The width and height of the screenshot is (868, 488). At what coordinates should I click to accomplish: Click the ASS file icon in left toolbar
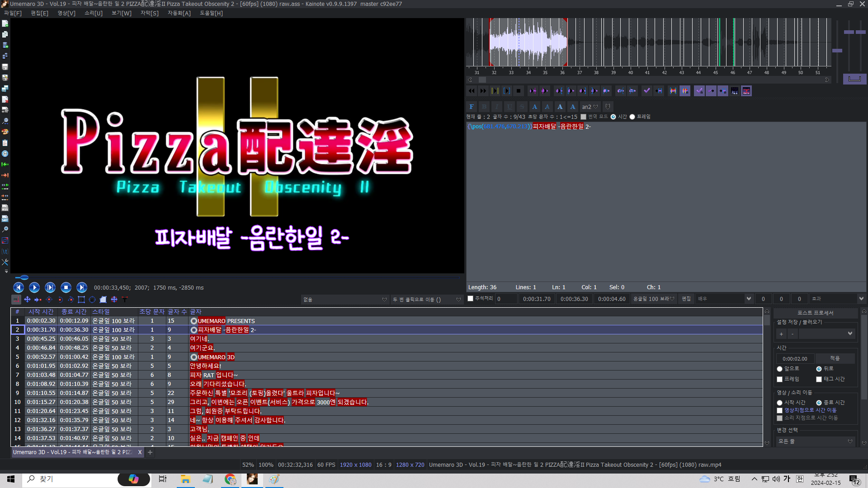pyautogui.click(x=5, y=208)
